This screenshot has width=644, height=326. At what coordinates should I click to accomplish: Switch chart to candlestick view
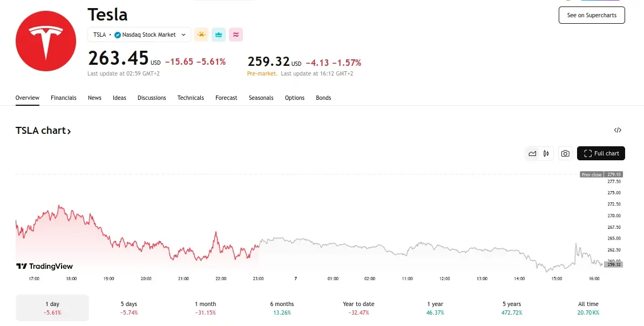(x=546, y=153)
